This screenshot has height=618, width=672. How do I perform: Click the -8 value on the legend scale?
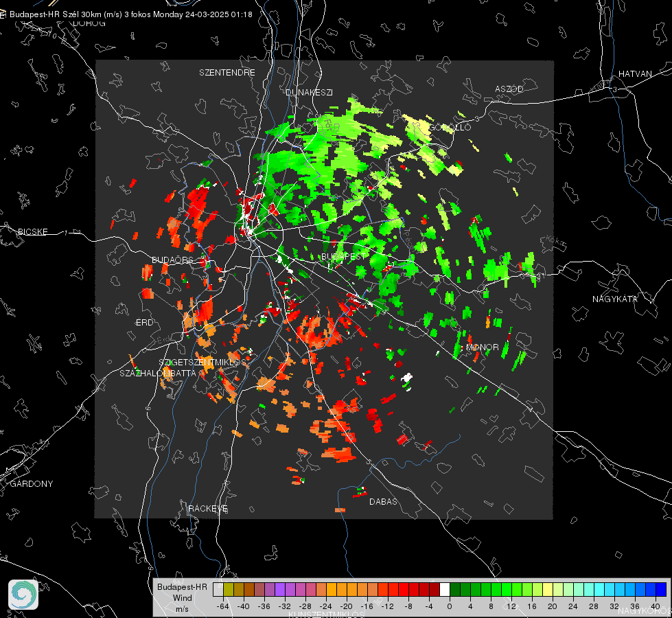(408, 606)
